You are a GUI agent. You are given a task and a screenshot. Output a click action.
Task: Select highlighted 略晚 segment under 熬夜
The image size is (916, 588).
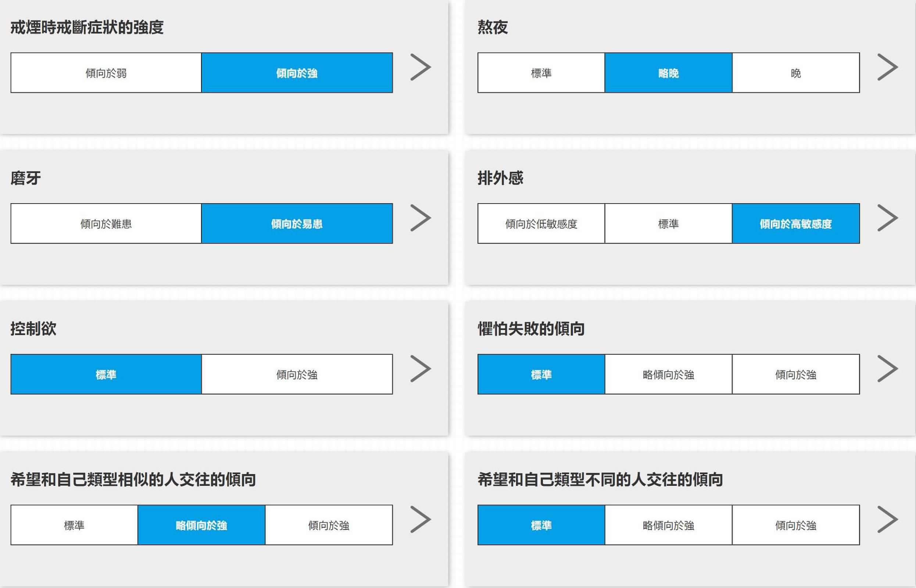coord(669,73)
